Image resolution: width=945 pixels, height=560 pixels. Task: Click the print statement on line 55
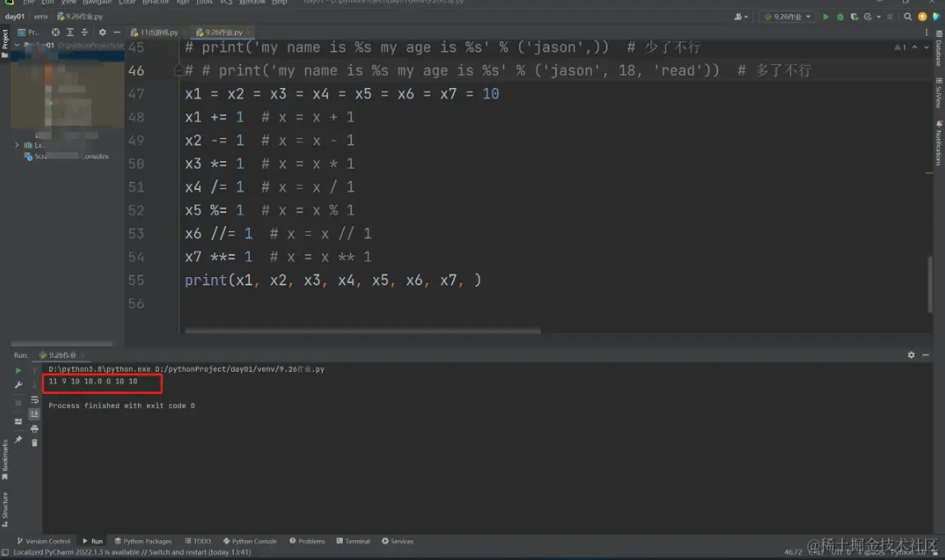[x=332, y=280]
